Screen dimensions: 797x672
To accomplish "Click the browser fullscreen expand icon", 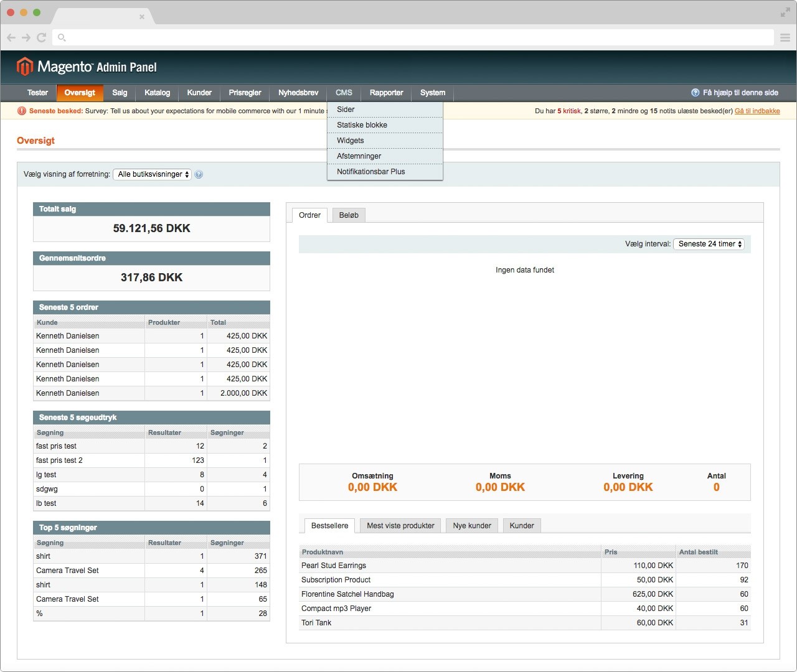I will pyautogui.click(x=785, y=12).
